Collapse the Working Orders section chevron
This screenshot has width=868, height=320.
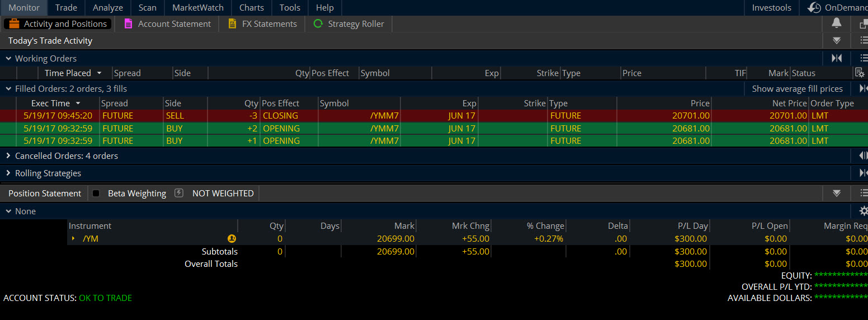(x=8, y=58)
